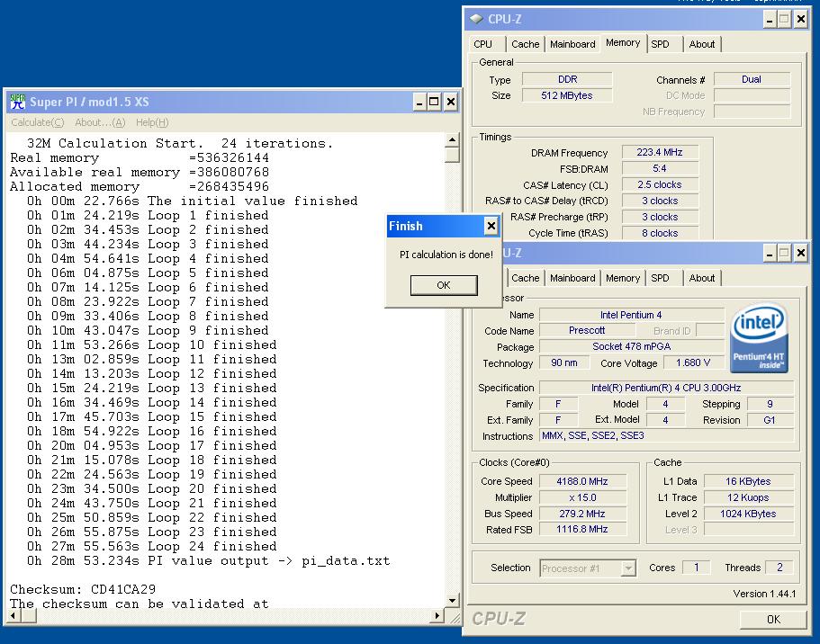Image resolution: width=820 pixels, height=644 pixels.
Task: Minimize the upper CPU-Z Memory window
Action: [x=770, y=20]
